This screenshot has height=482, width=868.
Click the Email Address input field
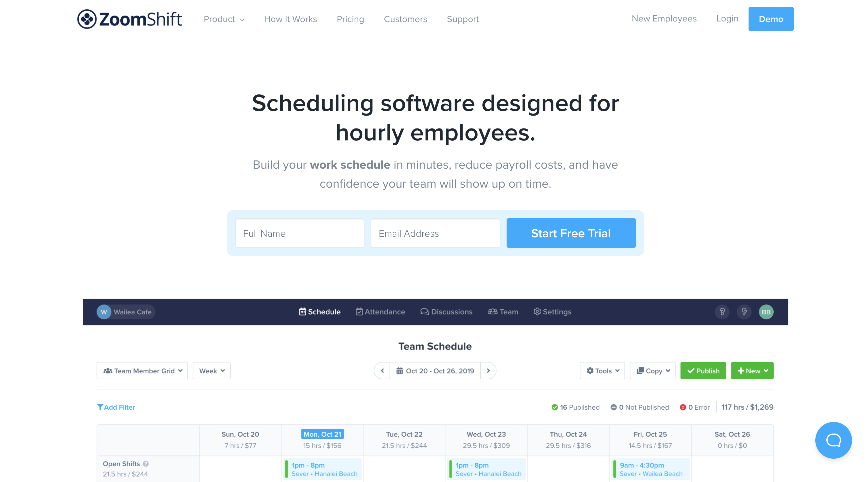coord(435,233)
